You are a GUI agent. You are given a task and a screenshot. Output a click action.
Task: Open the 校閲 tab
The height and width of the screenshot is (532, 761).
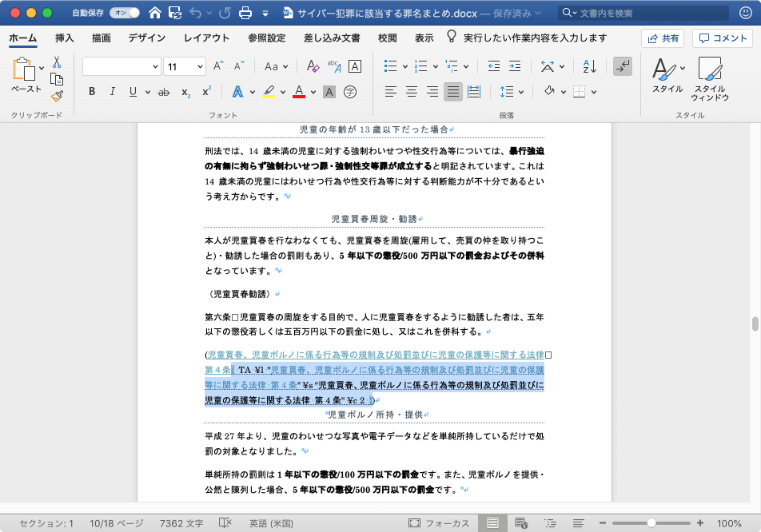pyautogui.click(x=387, y=38)
